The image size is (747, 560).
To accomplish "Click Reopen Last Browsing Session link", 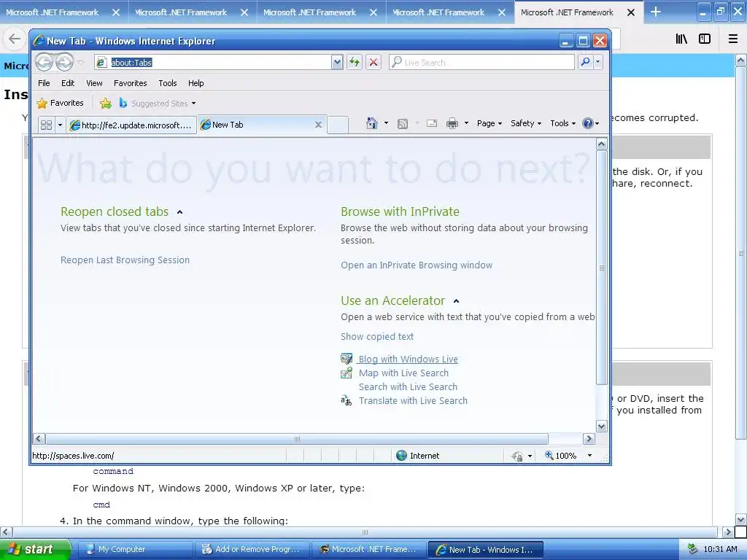I will pyautogui.click(x=125, y=260).
